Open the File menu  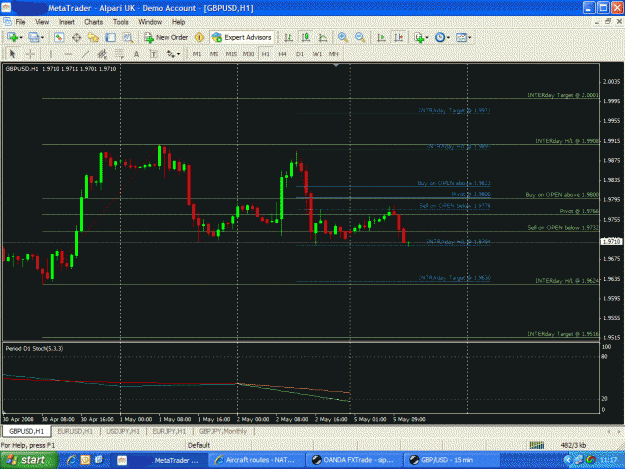tap(20, 22)
